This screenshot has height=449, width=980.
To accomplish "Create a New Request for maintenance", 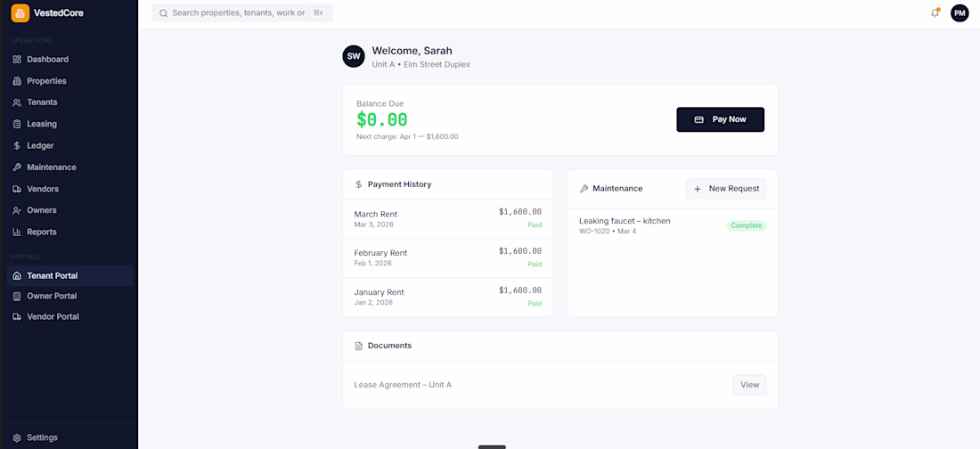I will (x=726, y=189).
